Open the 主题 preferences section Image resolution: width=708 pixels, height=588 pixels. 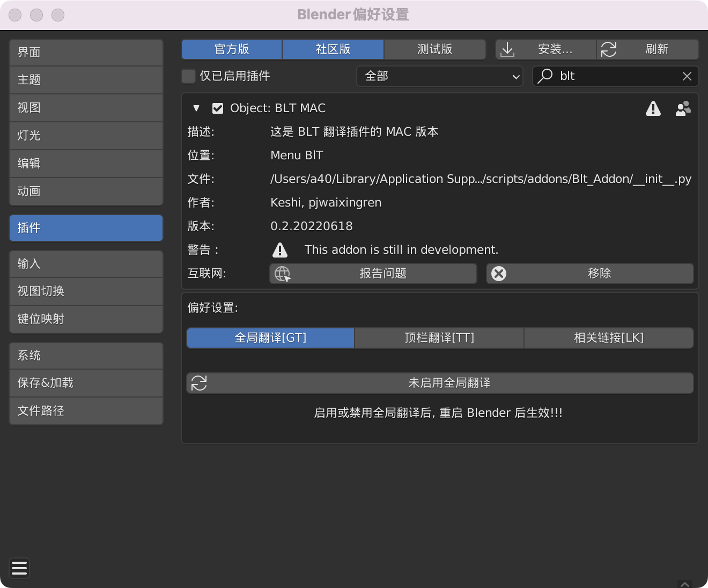coord(86,80)
